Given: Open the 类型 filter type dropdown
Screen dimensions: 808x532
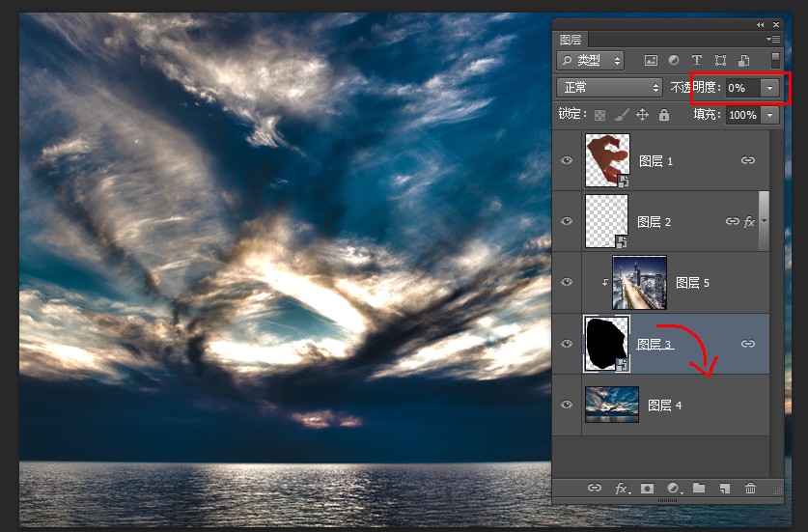Looking at the screenshot, I should tap(591, 60).
